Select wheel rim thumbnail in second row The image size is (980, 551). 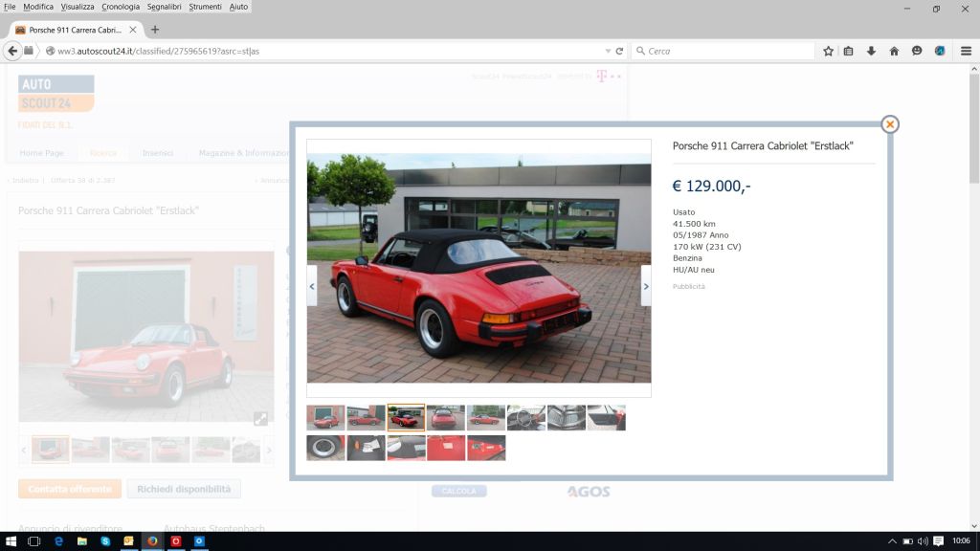(325, 448)
